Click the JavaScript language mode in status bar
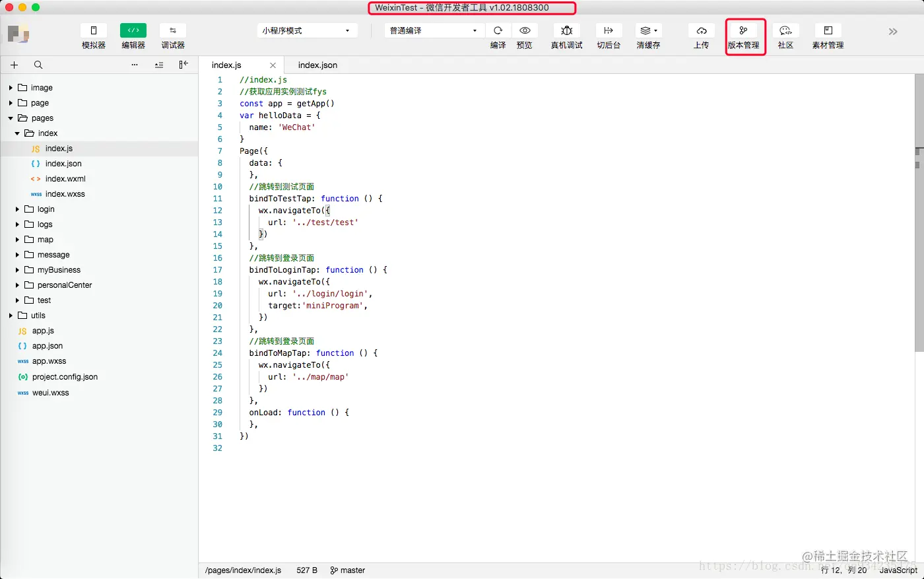 click(898, 570)
